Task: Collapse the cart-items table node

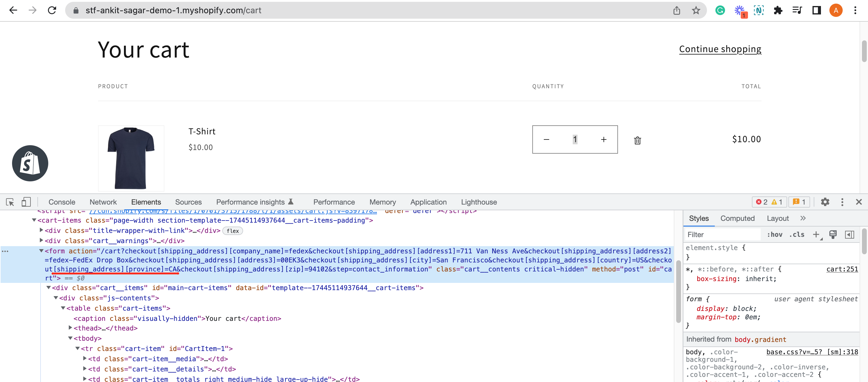Action: [63, 308]
